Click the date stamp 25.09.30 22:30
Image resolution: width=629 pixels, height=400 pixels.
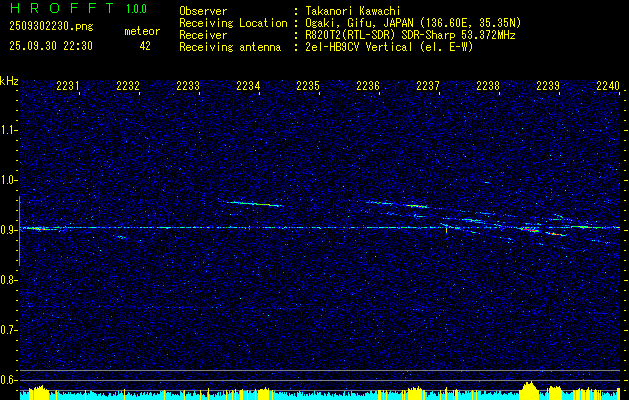click(51, 46)
